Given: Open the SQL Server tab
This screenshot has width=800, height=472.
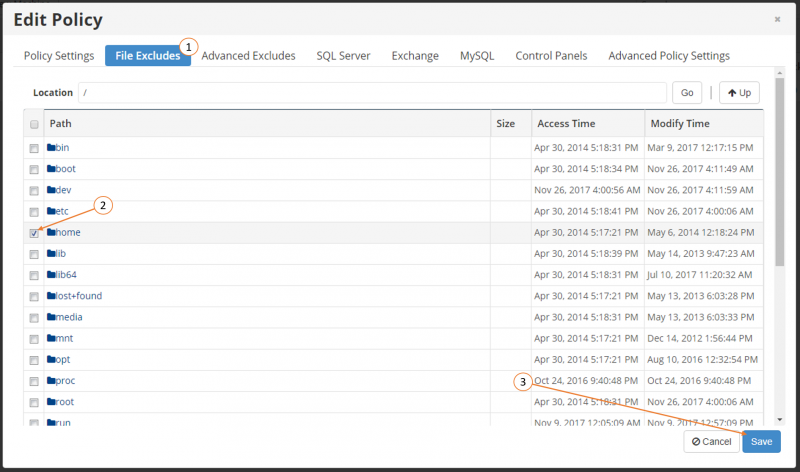Looking at the screenshot, I should tap(343, 56).
